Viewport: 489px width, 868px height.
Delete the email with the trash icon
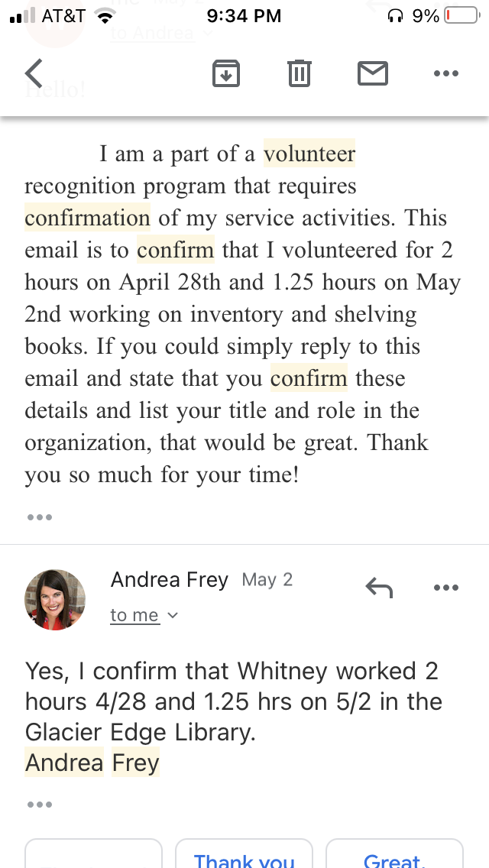[x=299, y=73]
